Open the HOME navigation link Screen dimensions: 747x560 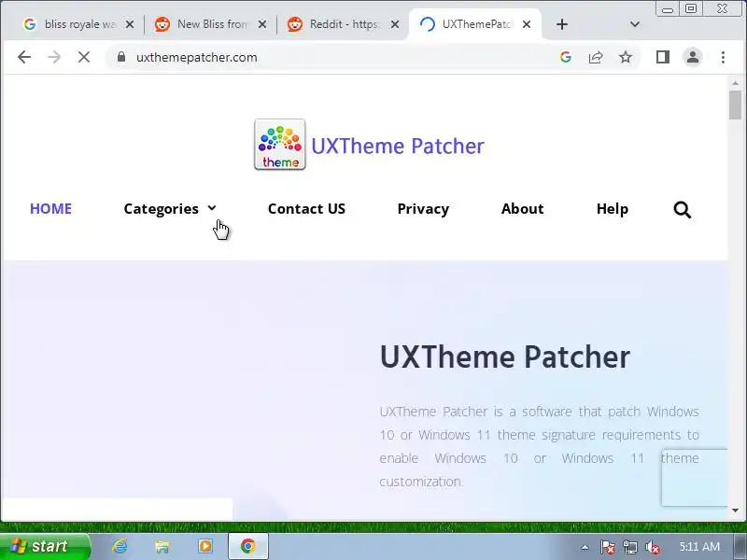pos(50,208)
